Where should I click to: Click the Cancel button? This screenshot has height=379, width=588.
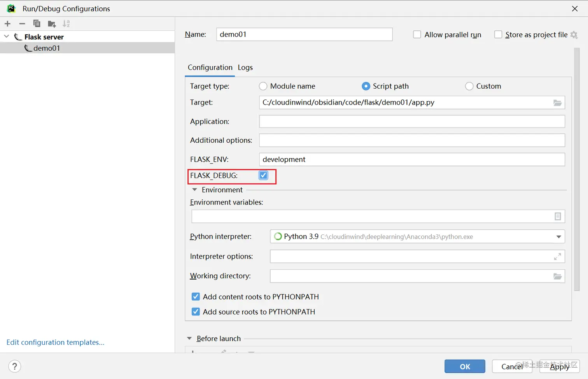point(512,366)
